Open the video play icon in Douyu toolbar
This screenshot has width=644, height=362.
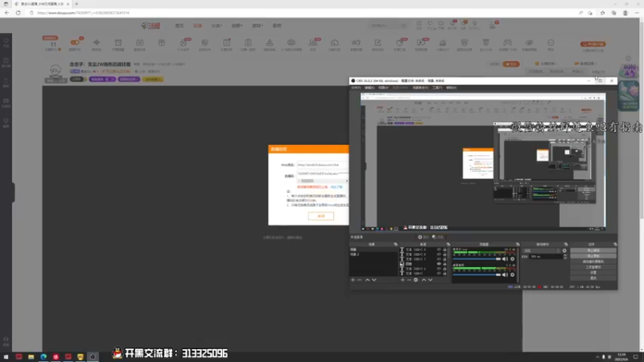point(420,43)
